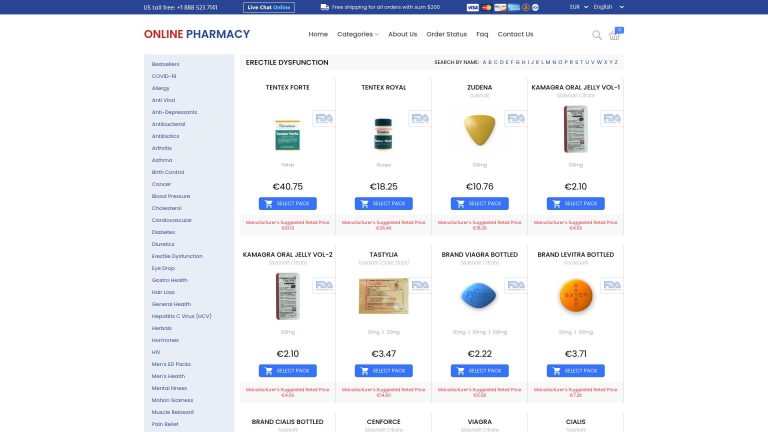Click Select Pack for Tentex Royal

(384, 203)
